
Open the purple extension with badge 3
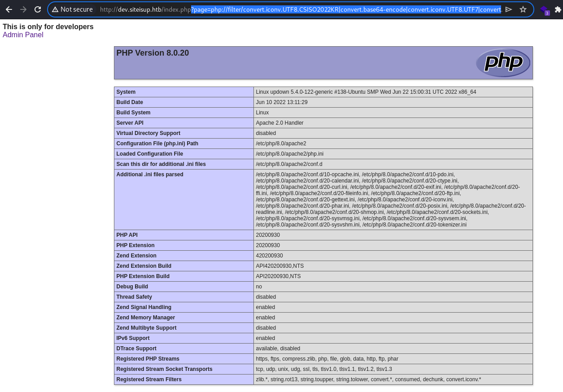coord(545,10)
